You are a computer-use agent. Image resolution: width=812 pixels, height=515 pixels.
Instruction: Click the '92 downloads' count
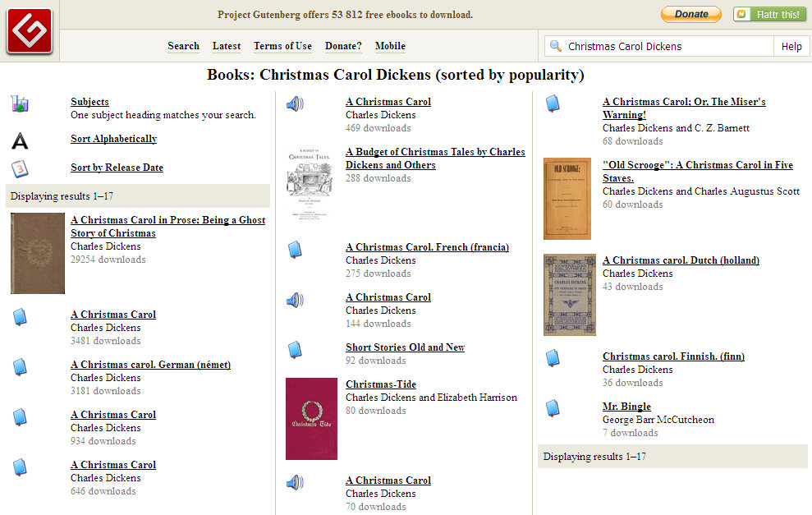(375, 361)
